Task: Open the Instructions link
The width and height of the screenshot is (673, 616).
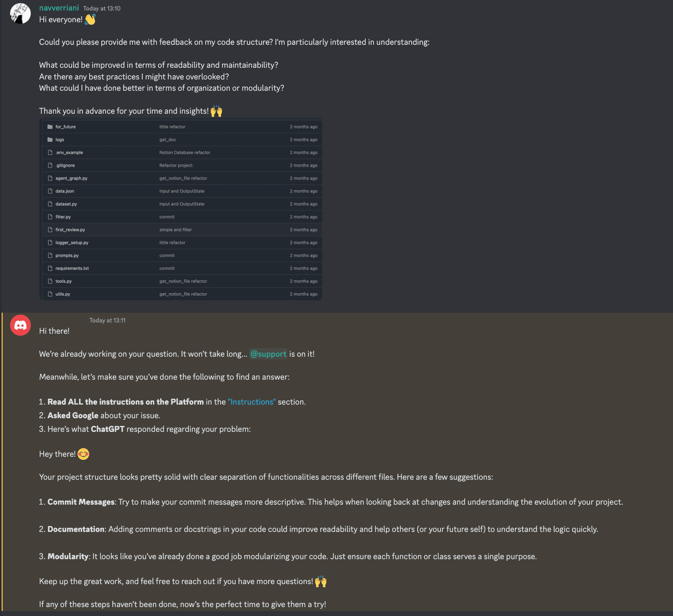Action: point(252,401)
